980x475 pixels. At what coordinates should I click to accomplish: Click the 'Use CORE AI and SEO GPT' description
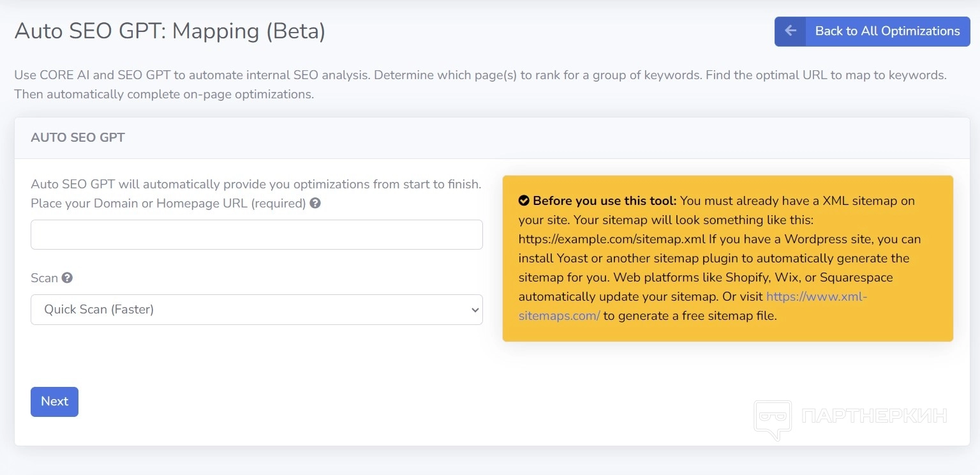[480, 75]
